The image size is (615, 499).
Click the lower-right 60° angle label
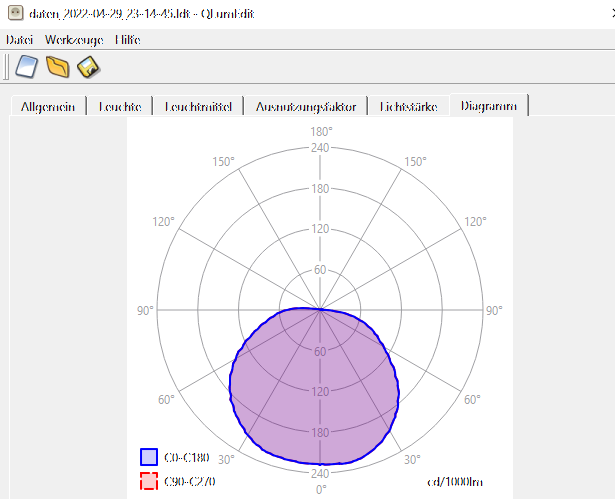(472, 400)
